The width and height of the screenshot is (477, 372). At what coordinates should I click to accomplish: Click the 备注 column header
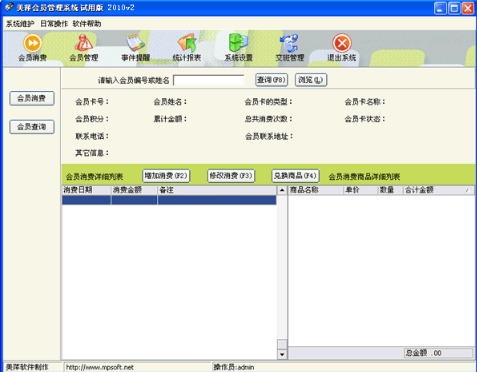[217, 190]
